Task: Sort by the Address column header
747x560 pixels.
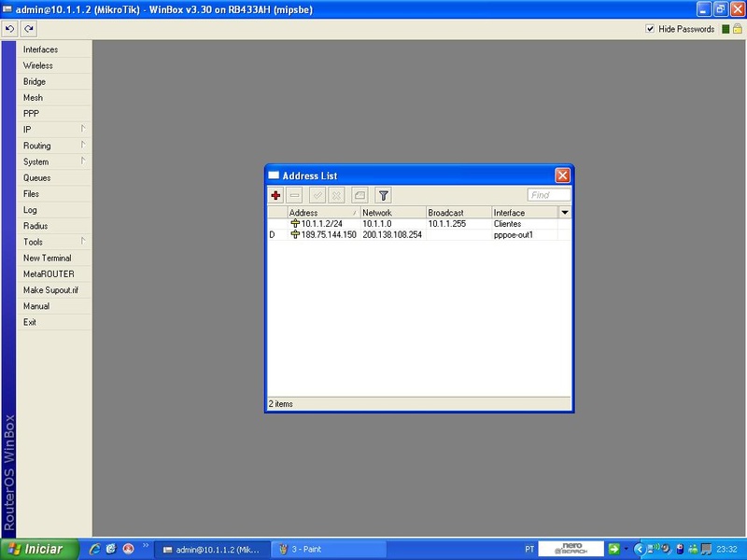Action: coord(323,213)
